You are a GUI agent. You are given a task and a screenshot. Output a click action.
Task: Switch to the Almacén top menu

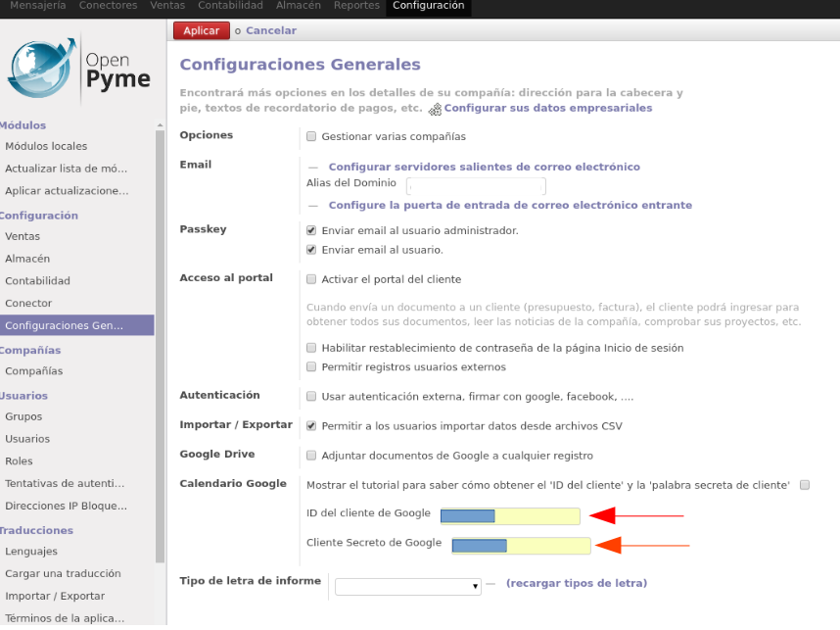coord(299,5)
